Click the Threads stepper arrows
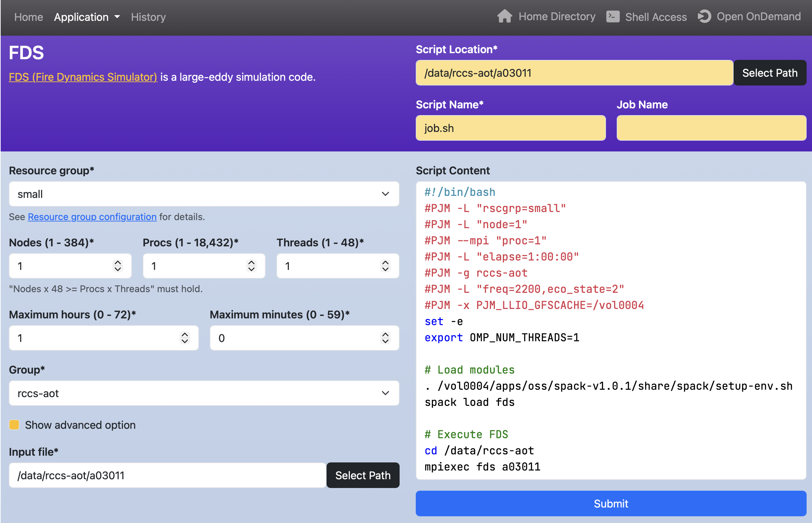 [x=385, y=266]
